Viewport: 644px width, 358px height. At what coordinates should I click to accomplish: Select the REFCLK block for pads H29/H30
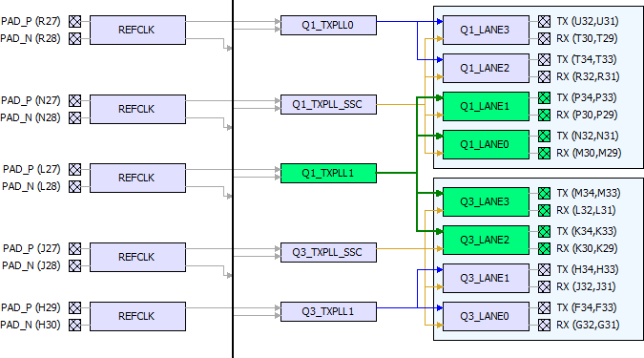click(137, 317)
